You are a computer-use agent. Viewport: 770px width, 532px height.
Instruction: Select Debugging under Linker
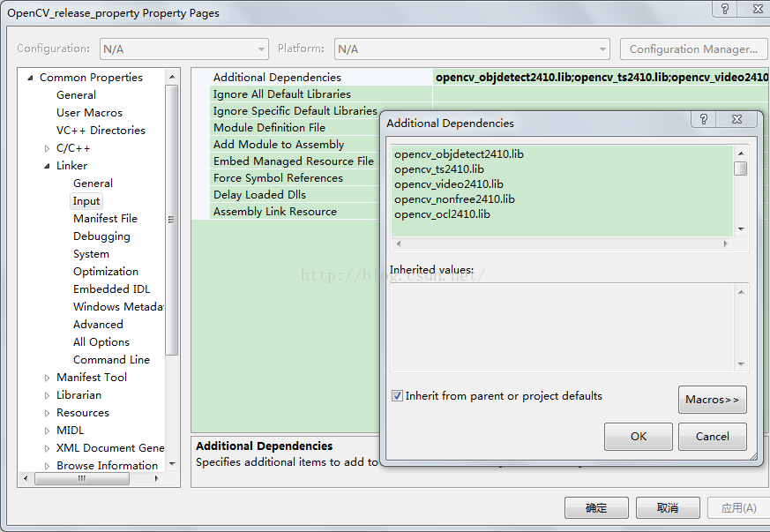[x=101, y=236]
